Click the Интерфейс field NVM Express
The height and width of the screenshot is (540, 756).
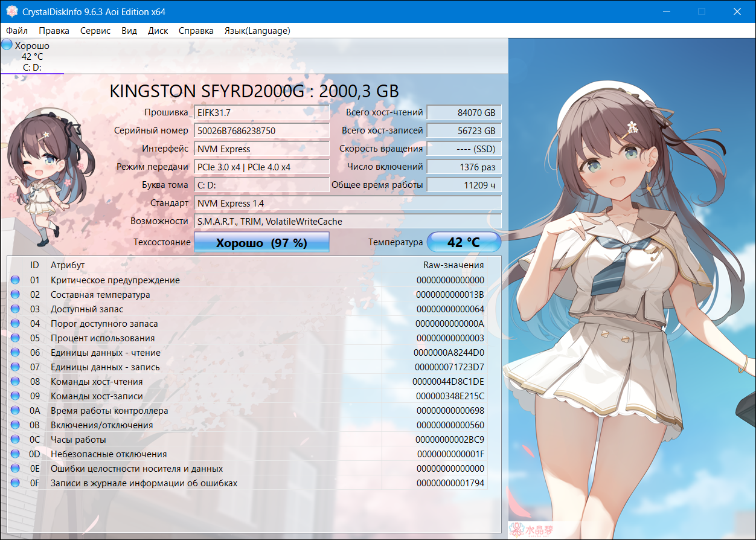click(x=261, y=149)
